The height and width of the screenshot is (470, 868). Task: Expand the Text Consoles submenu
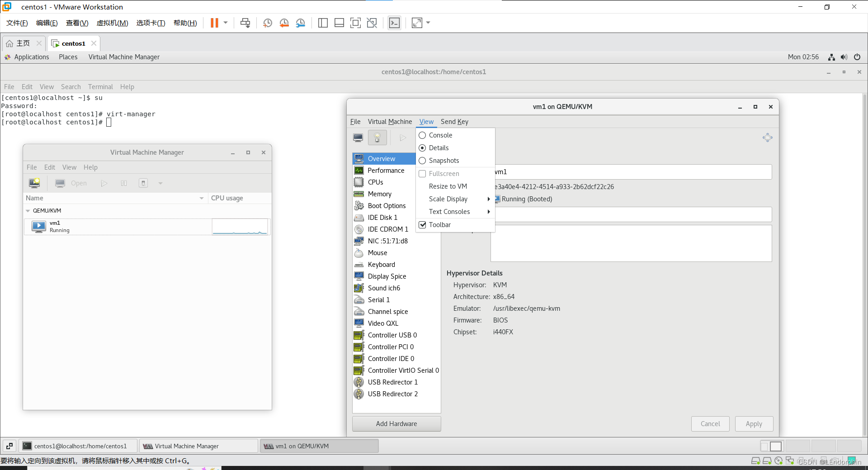[x=455, y=212]
